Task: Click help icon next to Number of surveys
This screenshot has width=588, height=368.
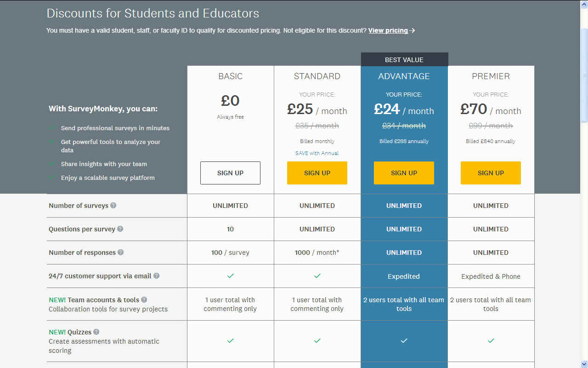Action: [113, 205]
